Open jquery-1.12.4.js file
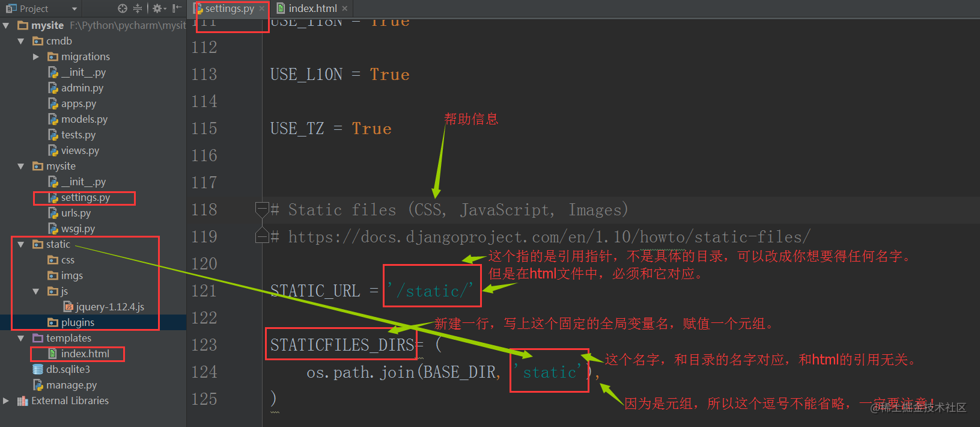This screenshot has width=980, height=427. point(110,307)
